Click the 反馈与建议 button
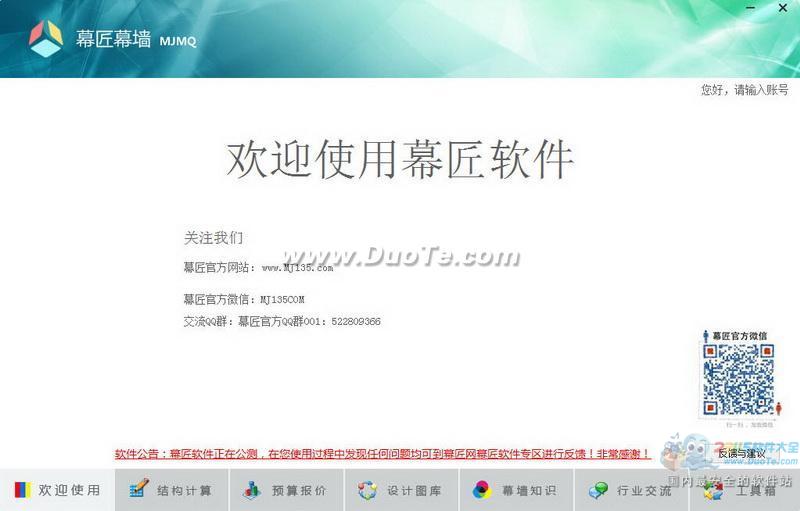The height and width of the screenshot is (511, 800). click(x=742, y=453)
